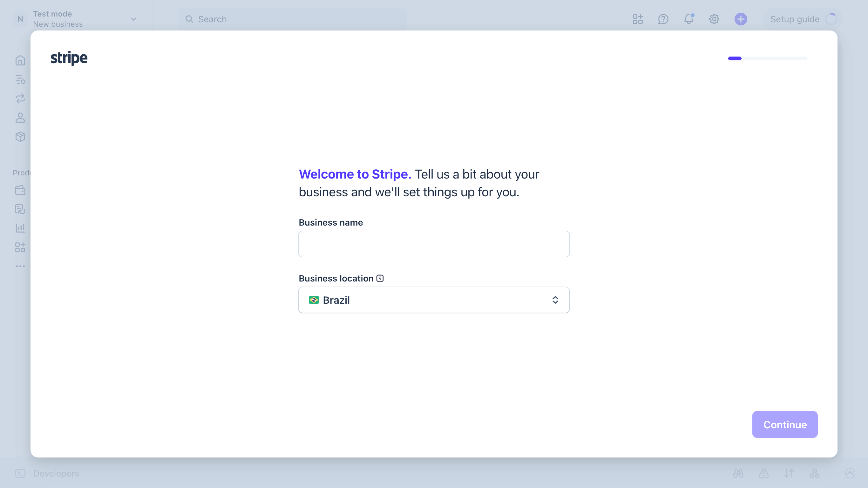Open the notifications bell icon
Image resolution: width=868 pixels, height=488 pixels.
[x=689, y=19]
